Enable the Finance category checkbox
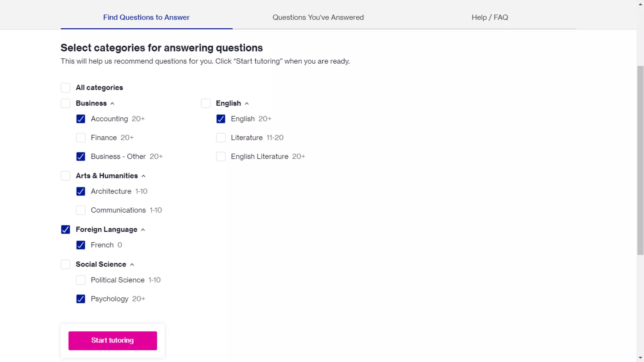644x362 pixels. tap(80, 138)
